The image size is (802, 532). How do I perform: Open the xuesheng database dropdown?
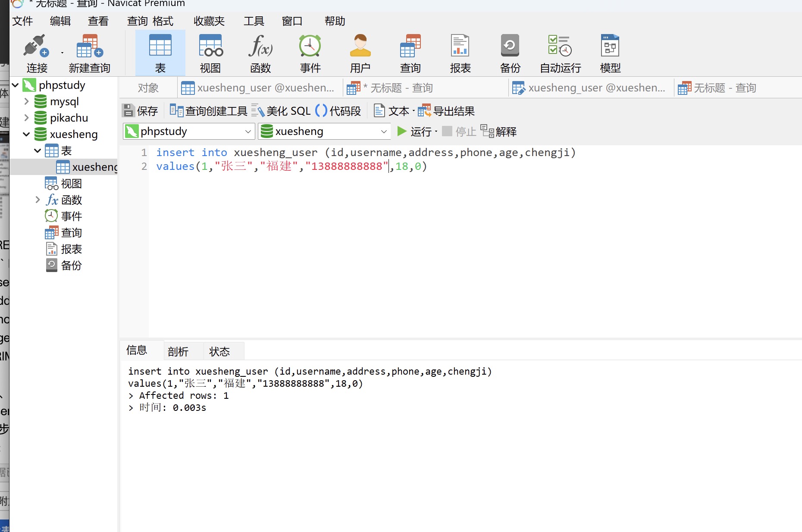[x=383, y=131]
